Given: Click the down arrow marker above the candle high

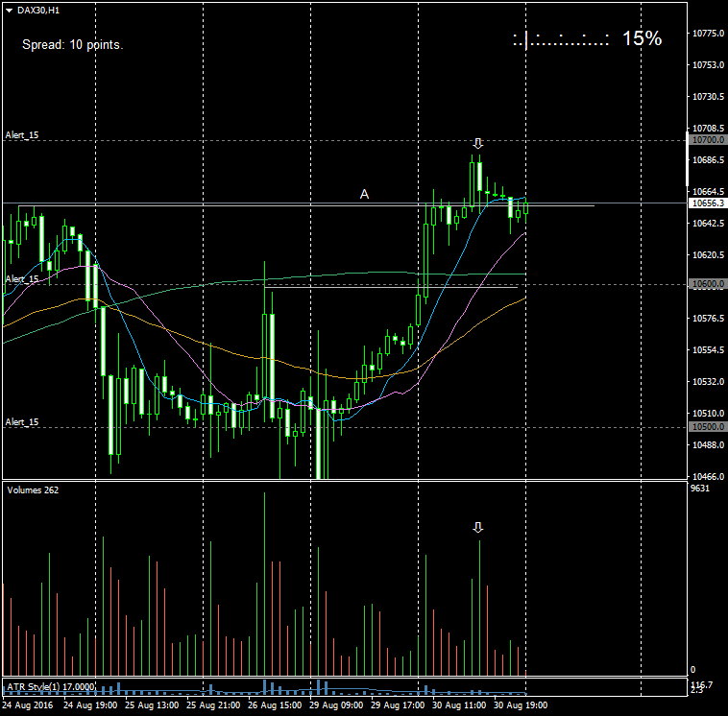Looking at the screenshot, I should [x=477, y=144].
